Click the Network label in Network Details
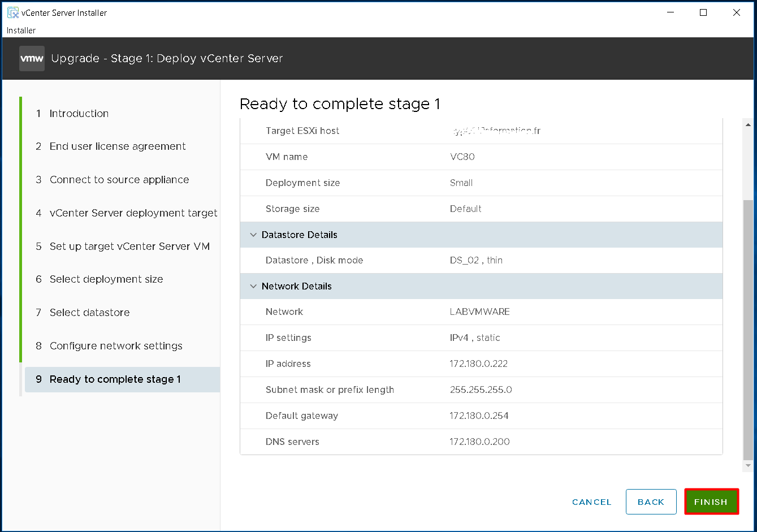 (284, 312)
